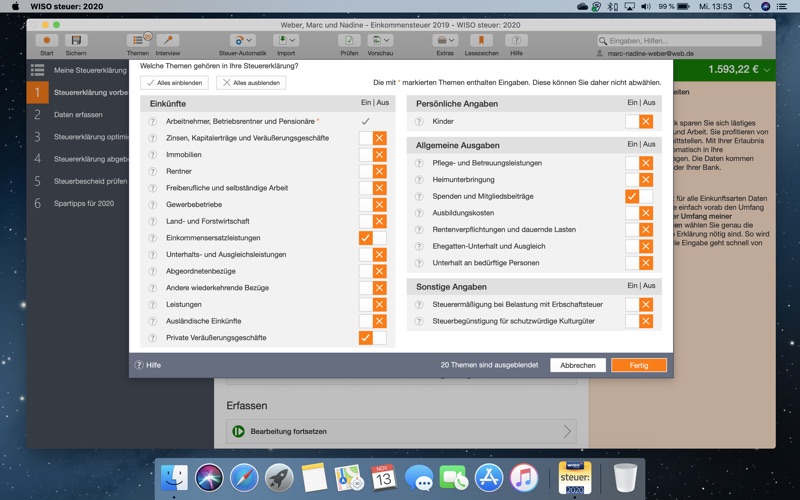The image size is (800, 500).
Task: Open Hilfe link at dialog bottom
Action: click(x=147, y=365)
